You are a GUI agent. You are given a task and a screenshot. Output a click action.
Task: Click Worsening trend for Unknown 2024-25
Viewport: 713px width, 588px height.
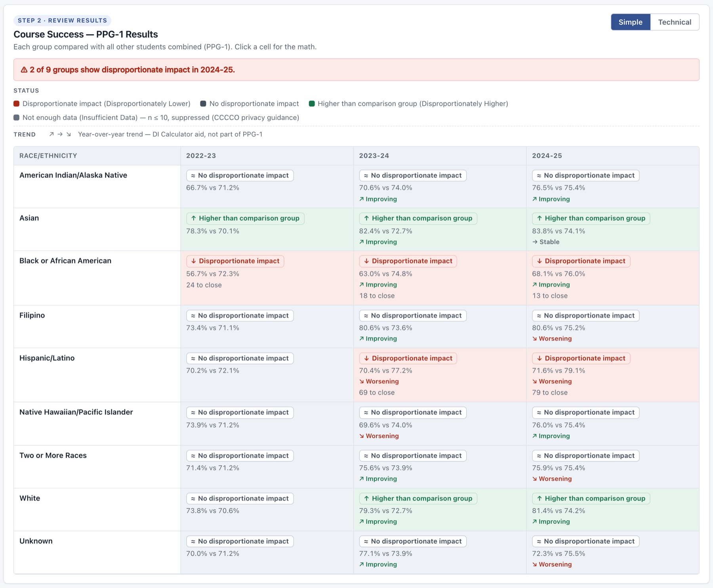(552, 564)
